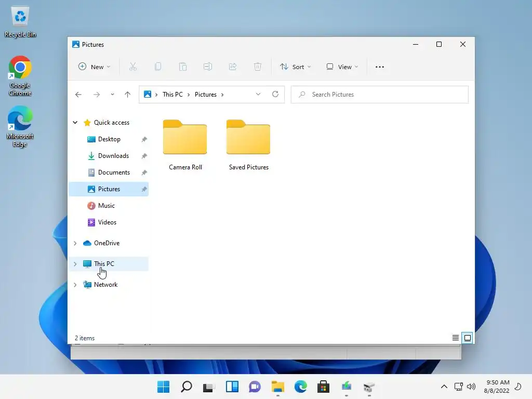Open Downloads in Quick access
This screenshot has width=532, height=399.
[x=113, y=156]
